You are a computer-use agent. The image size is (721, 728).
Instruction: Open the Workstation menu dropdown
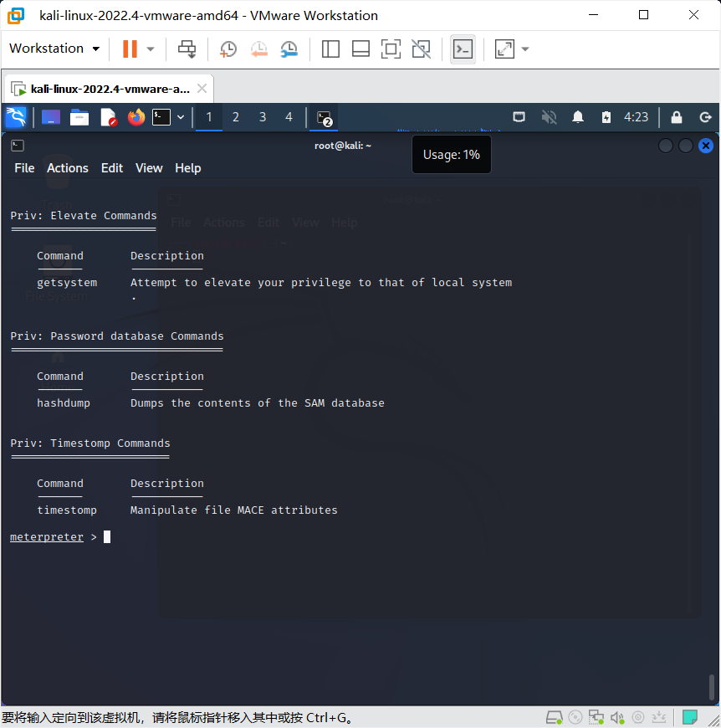(54, 49)
